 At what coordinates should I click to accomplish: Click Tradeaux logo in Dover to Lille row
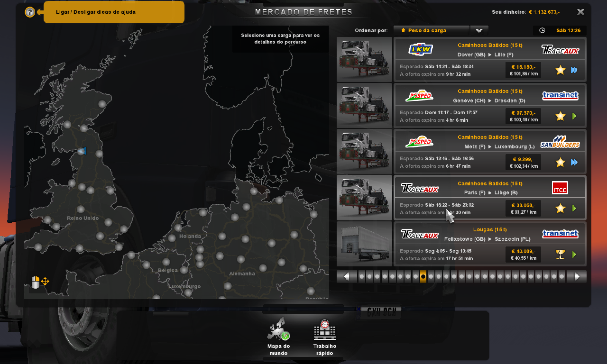(560, 50)
